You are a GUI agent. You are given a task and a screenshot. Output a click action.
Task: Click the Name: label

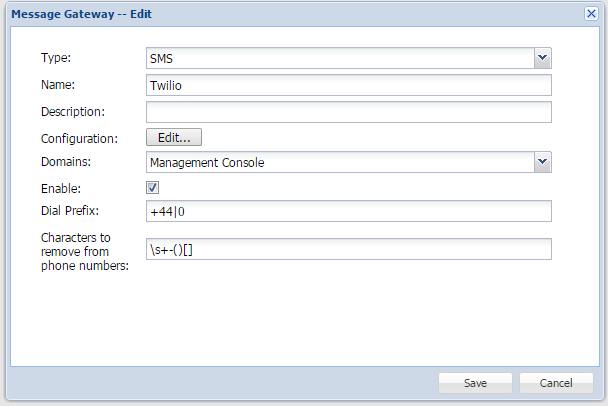pos(59,85)
